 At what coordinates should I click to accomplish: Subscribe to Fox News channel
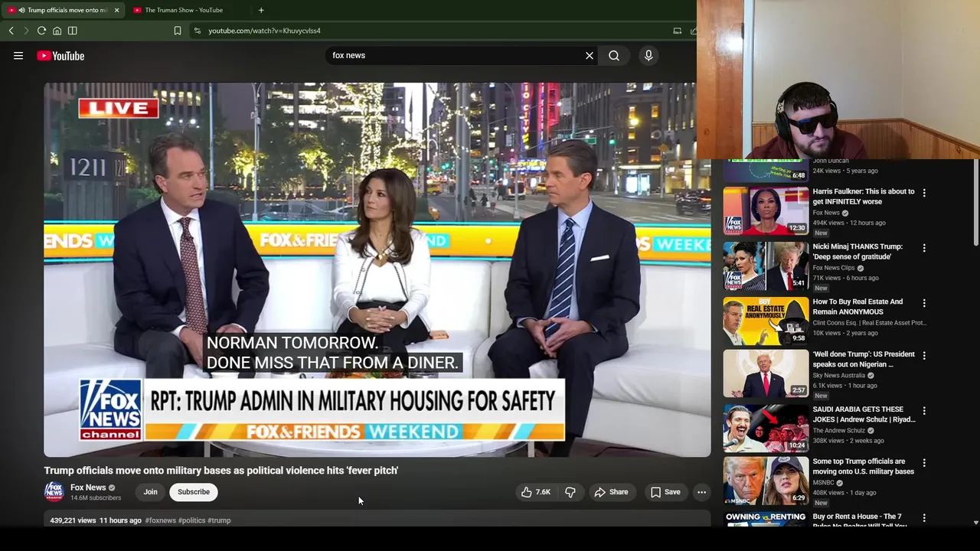(194, 492)
